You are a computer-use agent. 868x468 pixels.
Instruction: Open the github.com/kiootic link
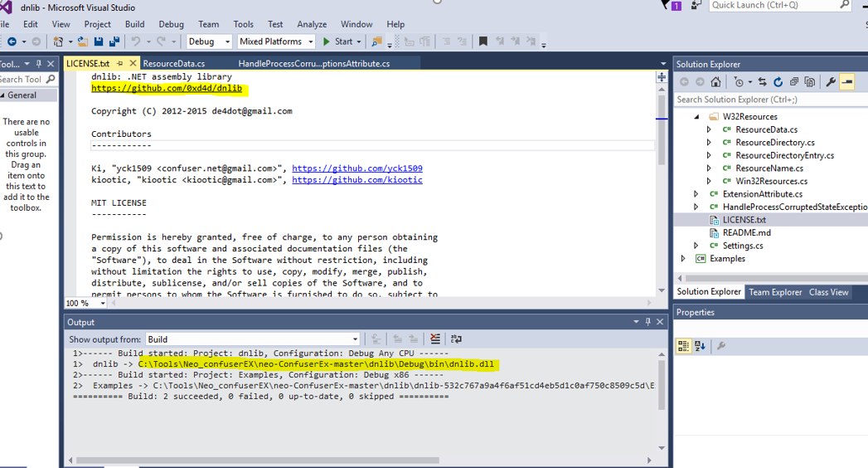tap(357, 180)
